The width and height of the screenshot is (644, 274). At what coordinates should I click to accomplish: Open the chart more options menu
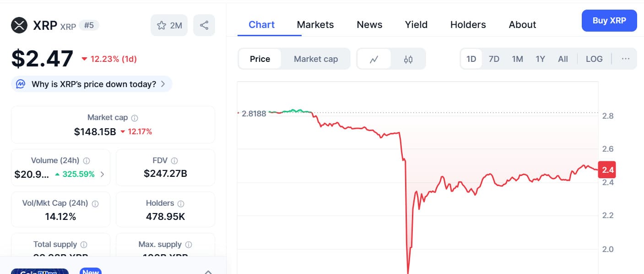click(626, 59)
